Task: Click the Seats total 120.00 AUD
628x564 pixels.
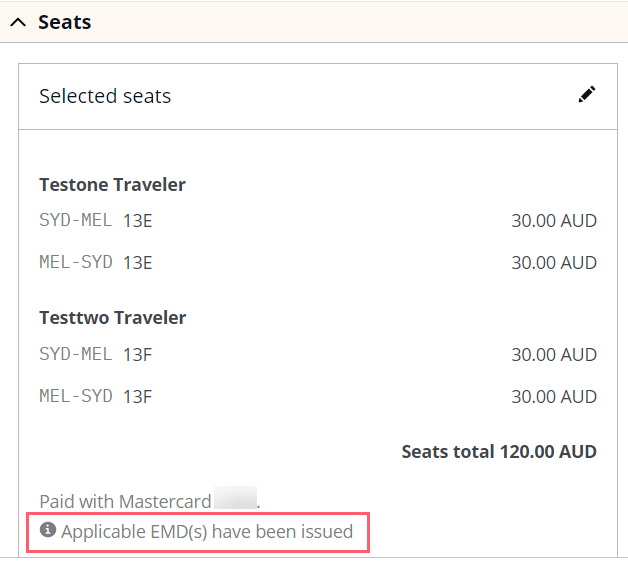Action: [x=499, y=451]
